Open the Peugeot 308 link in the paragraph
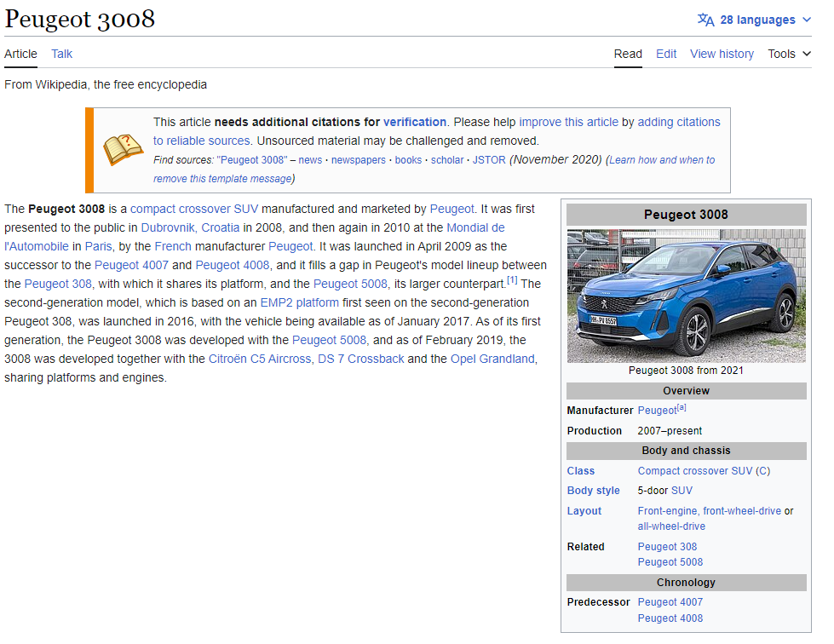Viewport: 834px width, 644px height. pos(58,284)
